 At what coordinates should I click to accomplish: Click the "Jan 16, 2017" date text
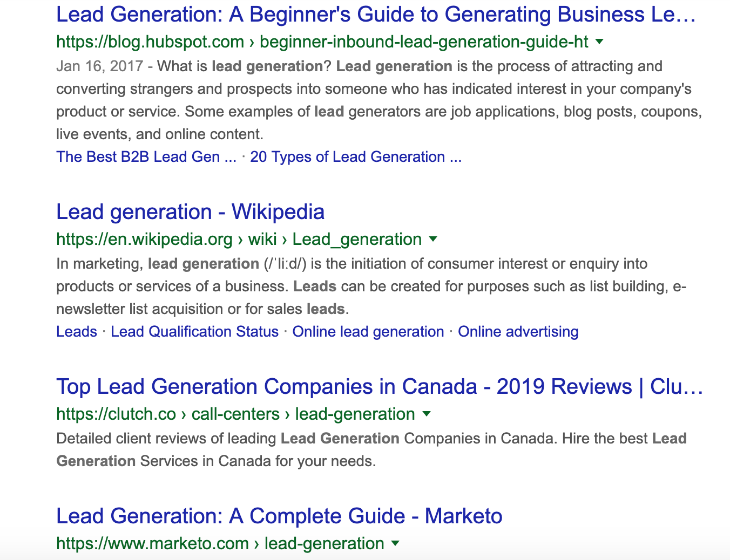[x=100, y=66]
